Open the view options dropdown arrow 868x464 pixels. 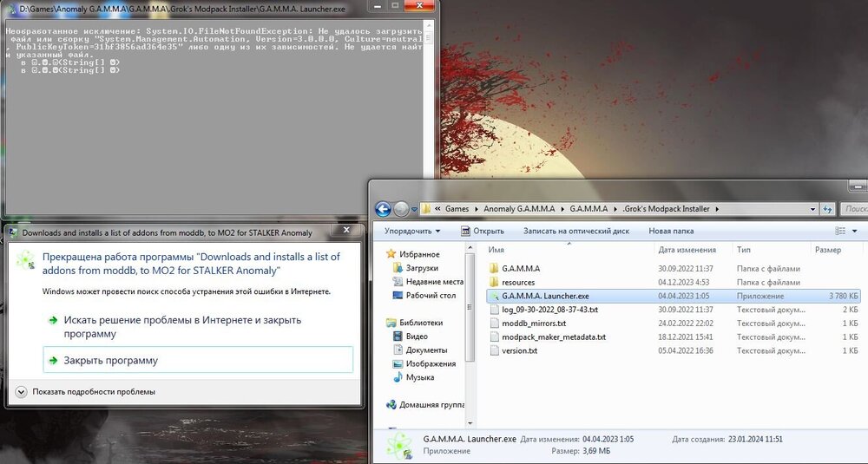tap(855, 231)
